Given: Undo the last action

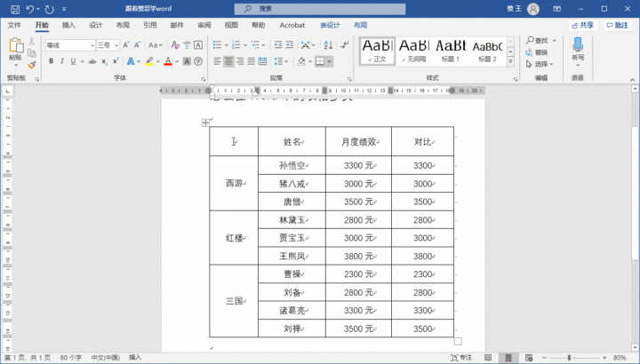Looking at the screenshot, I should pos(30,9).
